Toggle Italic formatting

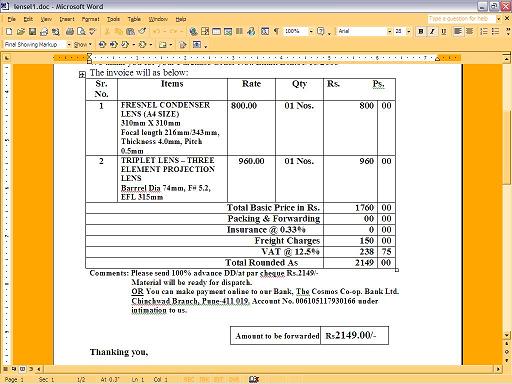432,31
